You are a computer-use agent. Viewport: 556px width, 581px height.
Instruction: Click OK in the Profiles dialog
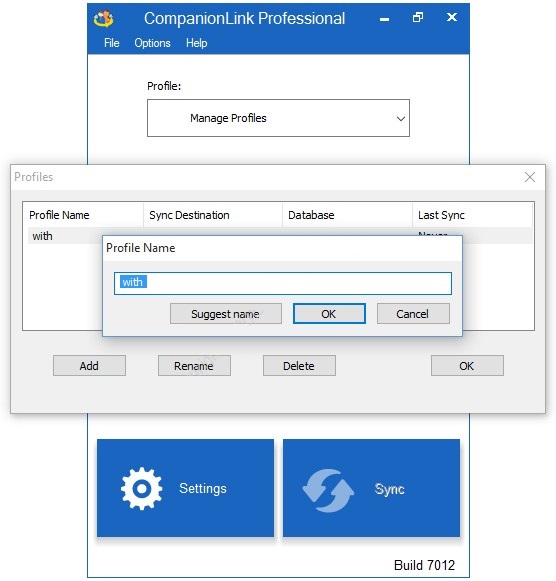click(467, 366)
